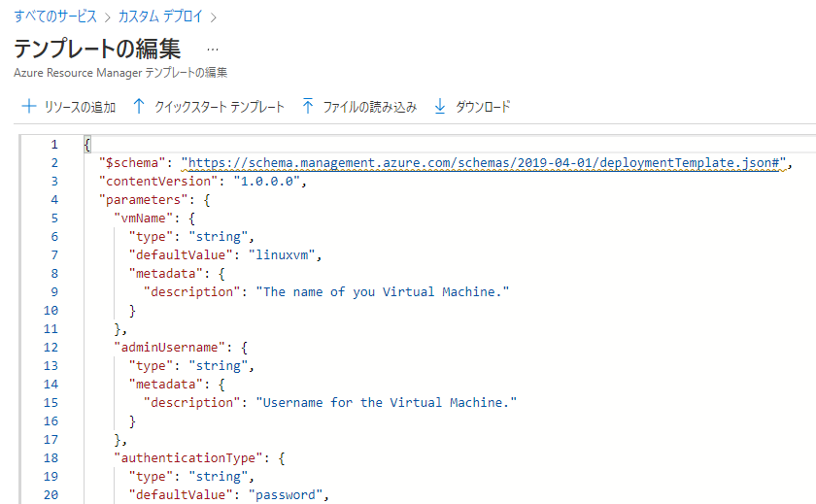816x504 pixels.
Task: Click the closing brace on line 10
Action: (132, 311)
